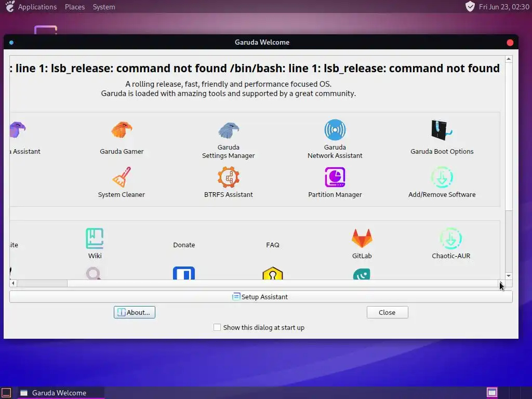Open Add/Remove Software

point(442,182)
